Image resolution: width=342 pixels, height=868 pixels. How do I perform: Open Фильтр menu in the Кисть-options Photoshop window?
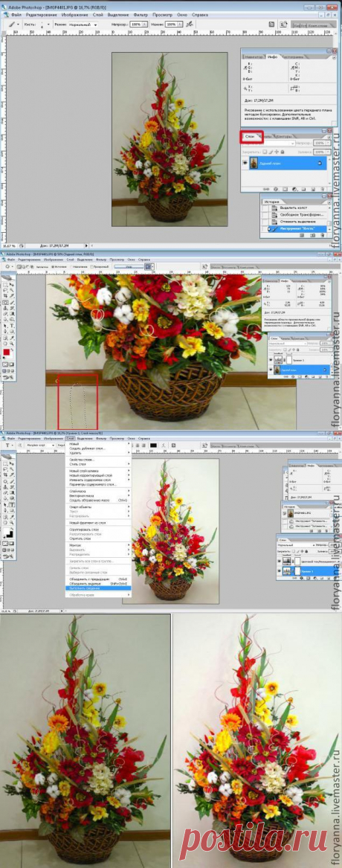[141, 13]
